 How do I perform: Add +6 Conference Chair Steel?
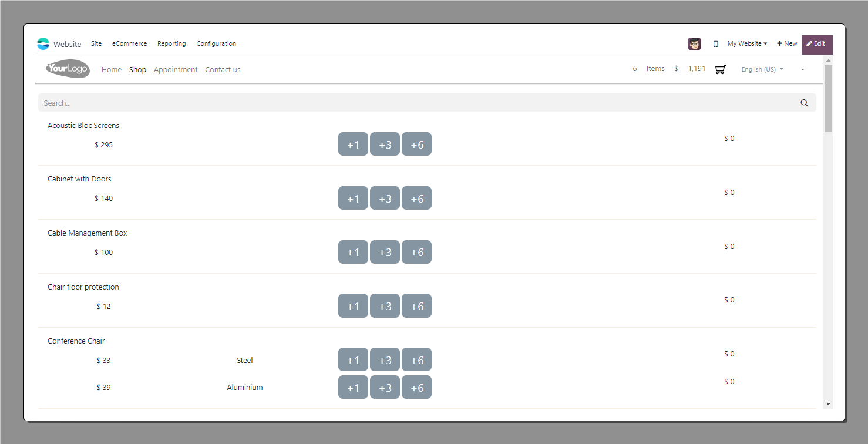pyautogui.click(x=416, y=359)
